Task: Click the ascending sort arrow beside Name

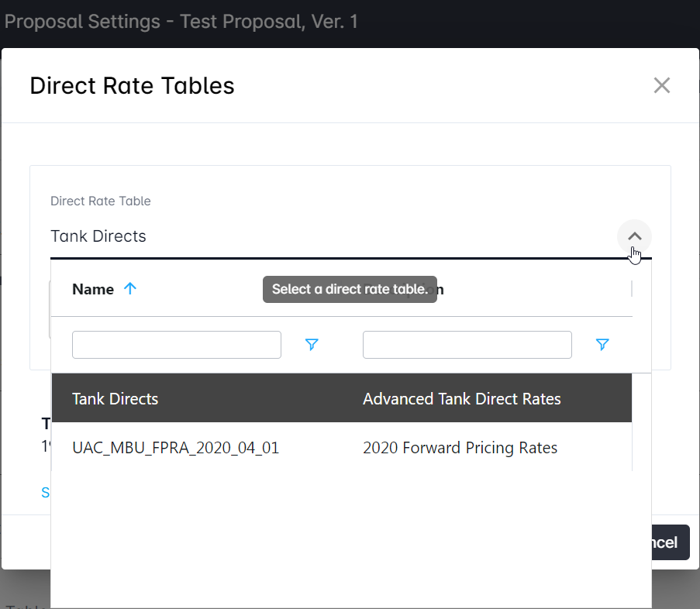Action: (x=130, y=289)
